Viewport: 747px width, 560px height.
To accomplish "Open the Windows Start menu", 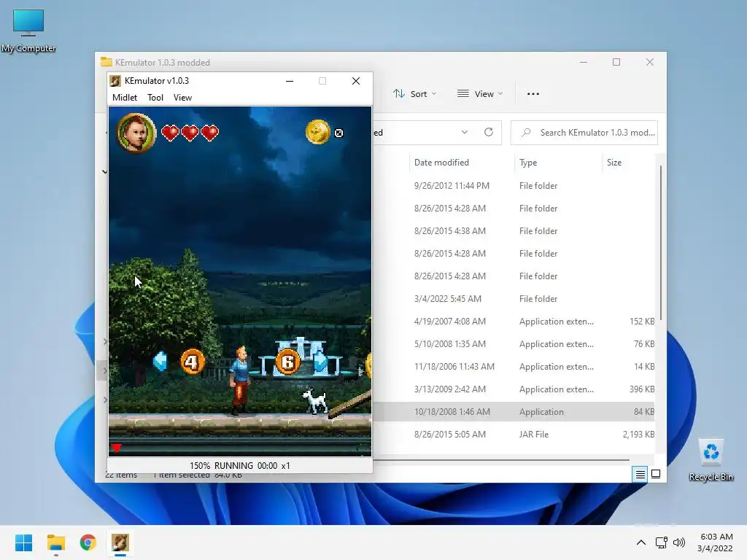I will (x=24, y=542).
